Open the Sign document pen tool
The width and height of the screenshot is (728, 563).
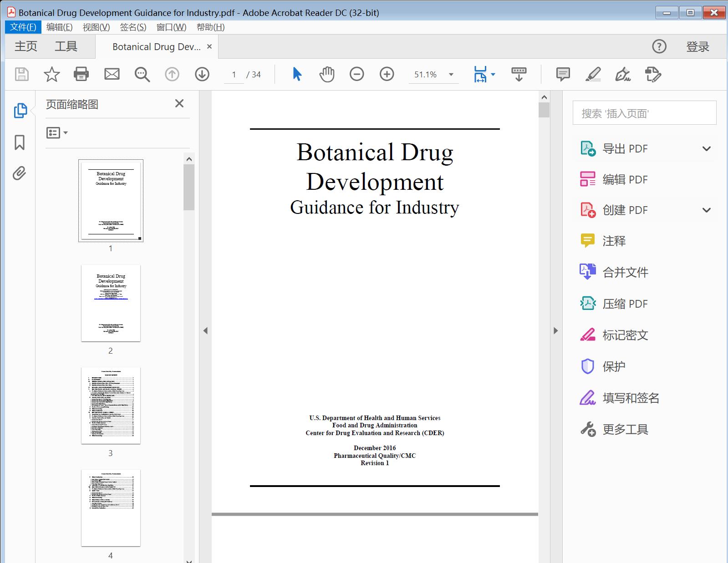pyautogui.click(x=623, y=74)
